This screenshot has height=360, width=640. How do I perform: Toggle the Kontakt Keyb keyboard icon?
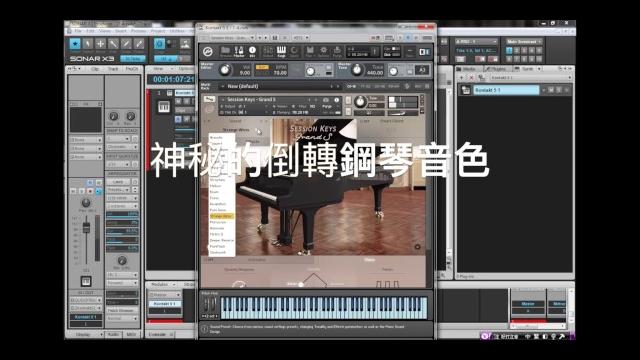click(281, 51)
